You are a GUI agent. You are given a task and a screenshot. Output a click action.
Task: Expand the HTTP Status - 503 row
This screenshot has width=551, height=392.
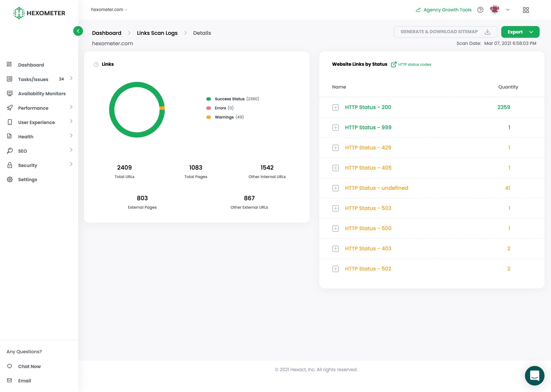tap(336, 208)
